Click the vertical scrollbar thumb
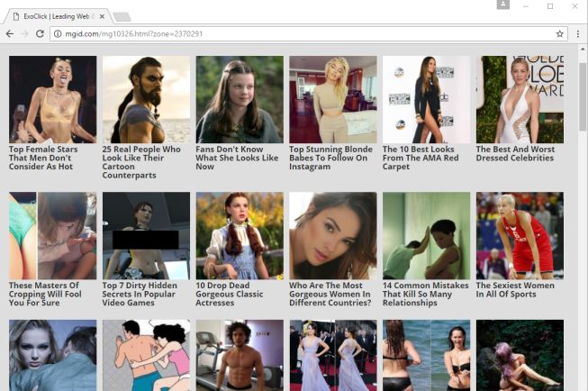This screenshot has height=391, width=588. [583, 96]
